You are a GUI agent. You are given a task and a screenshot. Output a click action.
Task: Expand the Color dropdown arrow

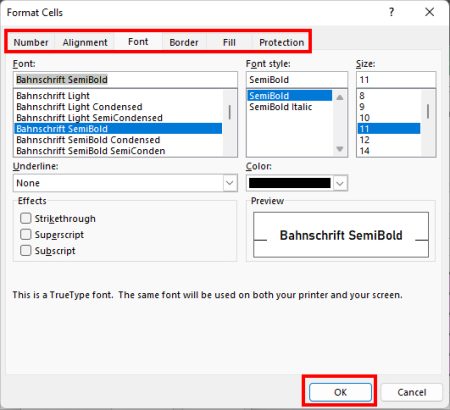coord(340,183)
